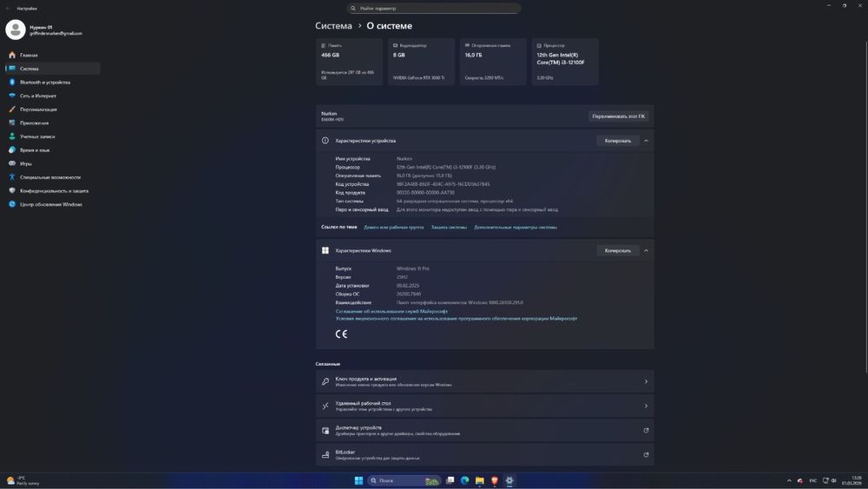Image resolution: width=868 pixels, height=489 pixels.
Task: Open Bluetooth и устройства settings
Action: pos(53,82)
